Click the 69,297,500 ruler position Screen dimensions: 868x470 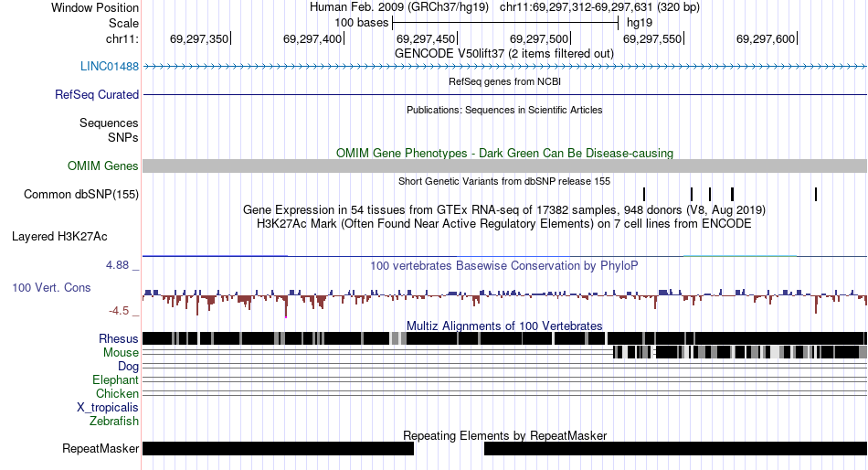(x=539, y=38)
